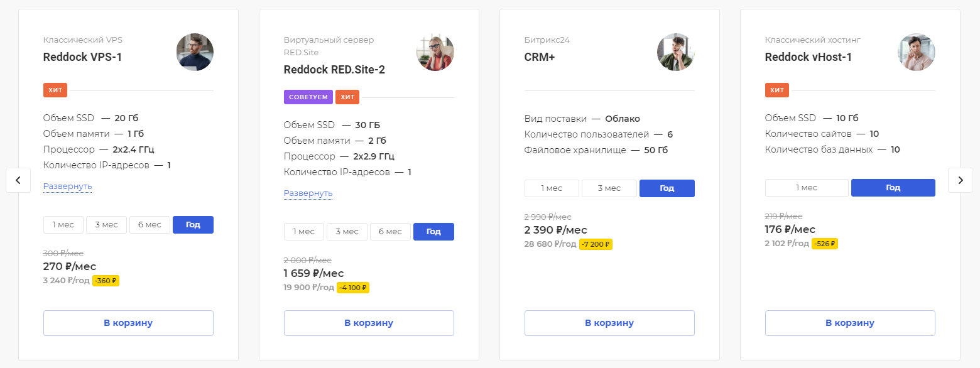Click the ХИТ badge on Reddock vHost-1

point(777,90)
